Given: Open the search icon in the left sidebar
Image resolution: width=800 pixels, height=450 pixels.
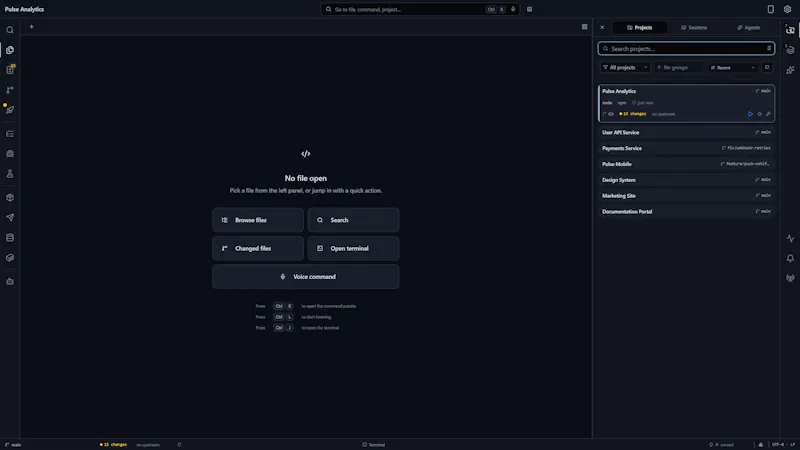Looking at the screenshot, I should [x=10, y=30].
